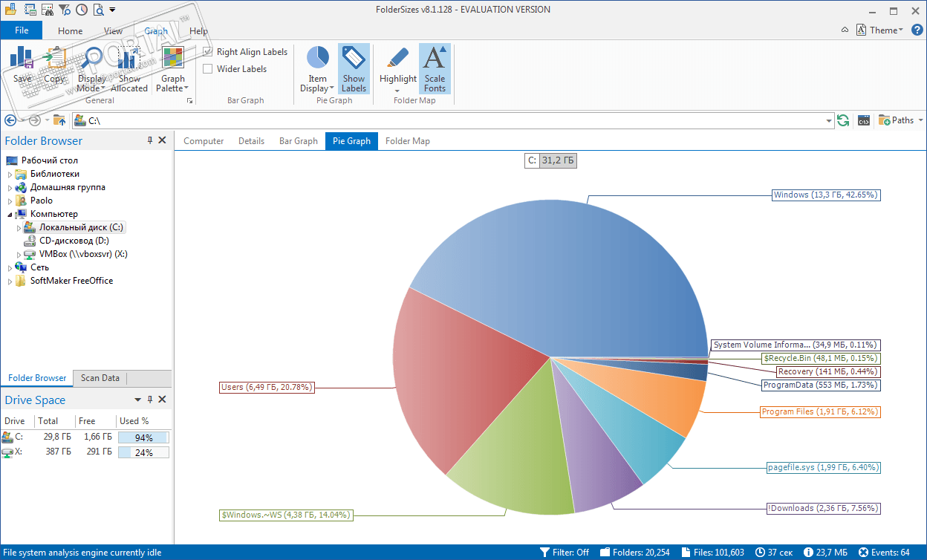This screenshot has height=560, width=927.
Task: Switch to the Help ribbon tab
Action: click(x=199, y=31)
